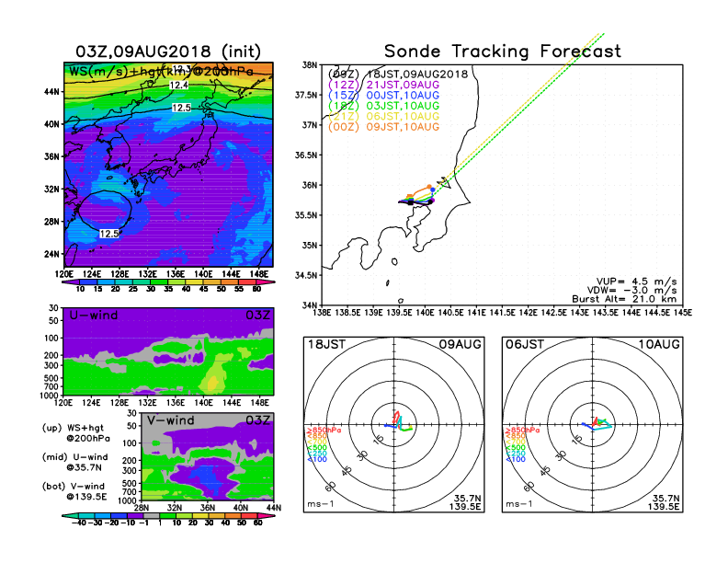
Task: Select the (12Z) 21JST,09AUG legend entry
Action: tap(388, 84)
